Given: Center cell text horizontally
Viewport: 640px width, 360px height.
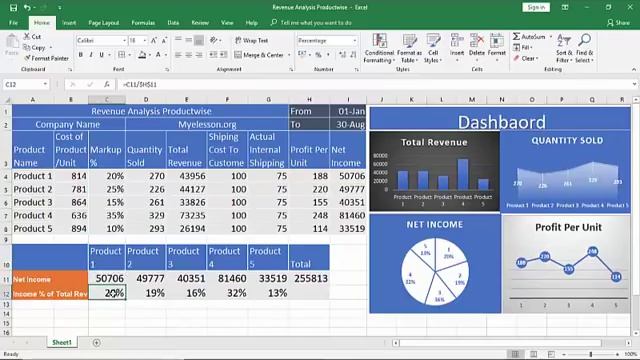Looking at the screenshot, I should [x=188, y=55].
